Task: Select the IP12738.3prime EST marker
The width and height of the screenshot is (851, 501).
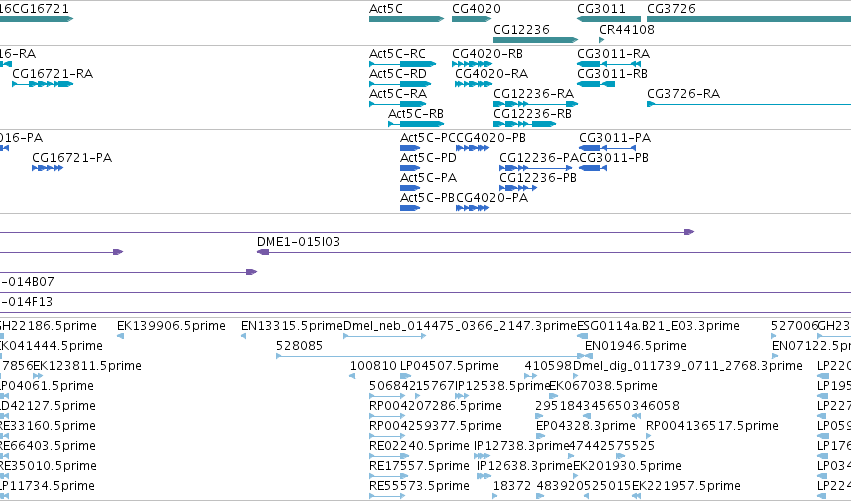Action: click(482, 456)
